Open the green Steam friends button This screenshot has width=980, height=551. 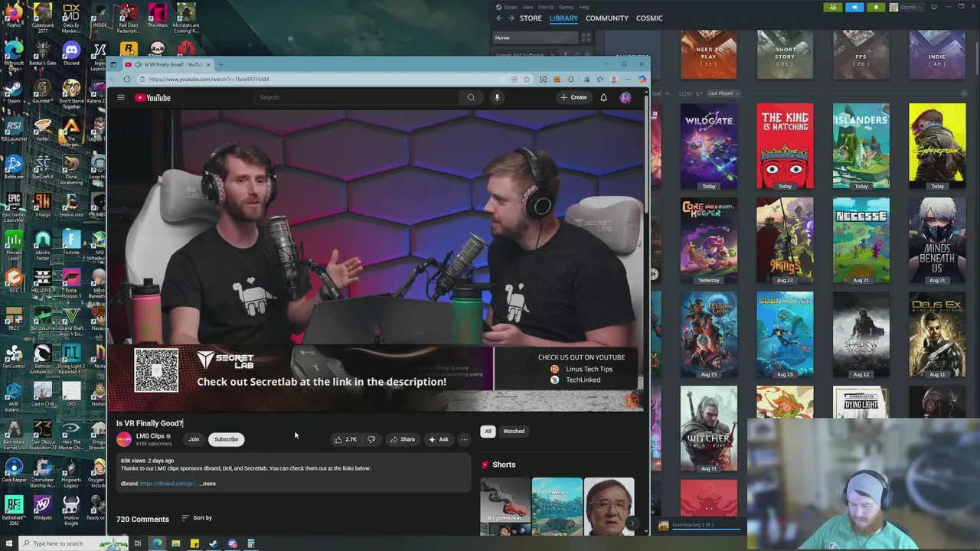[x=833, y=7]
